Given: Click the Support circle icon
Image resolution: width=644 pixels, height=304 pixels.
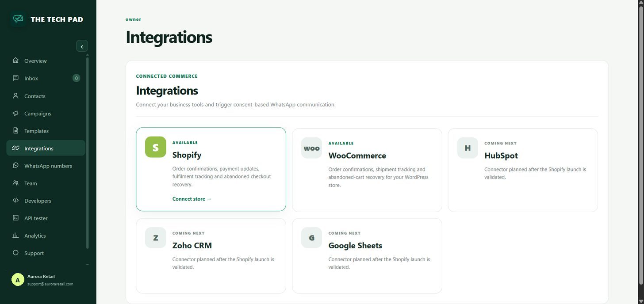Looking at the screenshot, I should 16,253.
